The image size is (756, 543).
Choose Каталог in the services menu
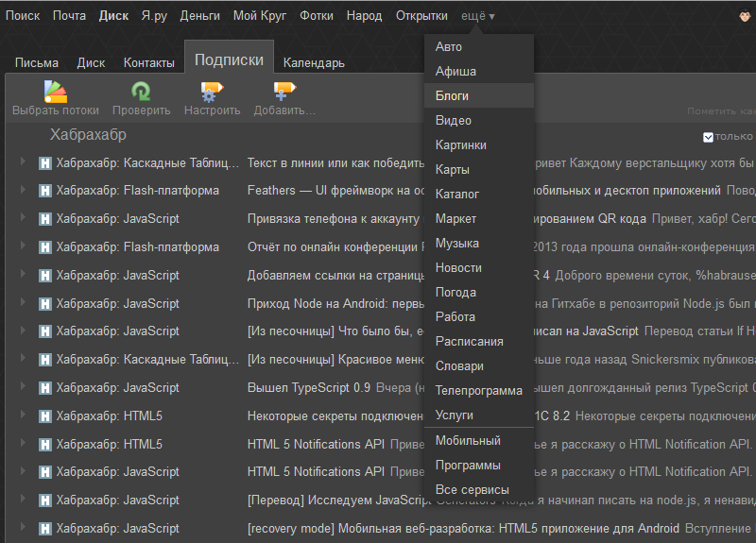coord(479,194)
